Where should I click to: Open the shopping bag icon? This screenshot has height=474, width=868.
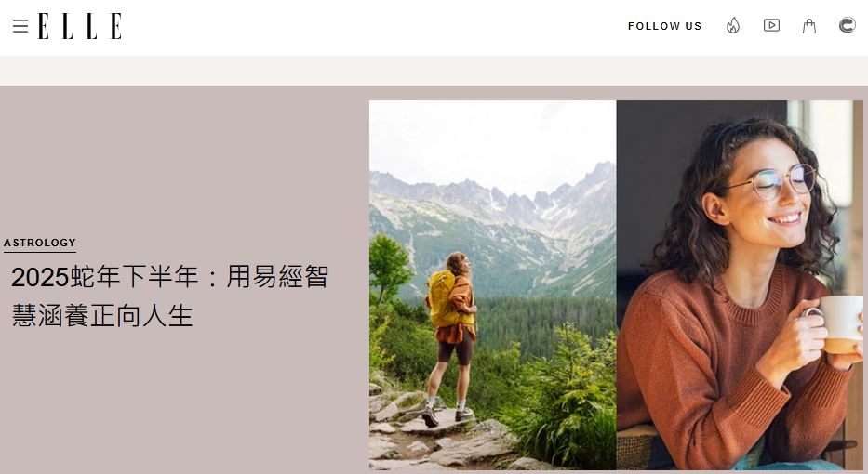click(809, 25)
